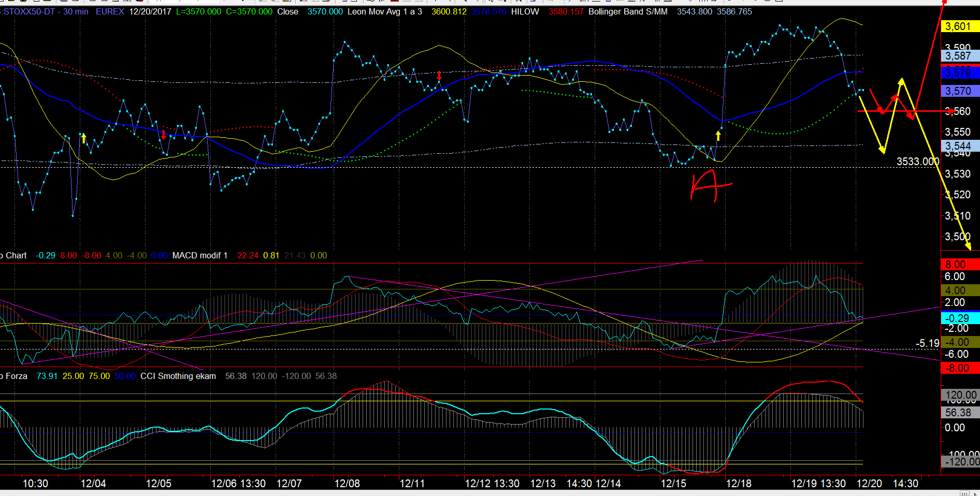This screenshot has width=980, height=496.
Task: Select the yellow 0.81 MACD value
Action: pos(271,255)
